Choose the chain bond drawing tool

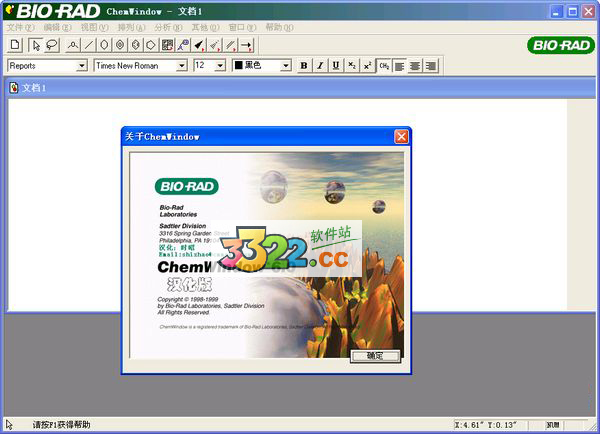tap(73, 45)
